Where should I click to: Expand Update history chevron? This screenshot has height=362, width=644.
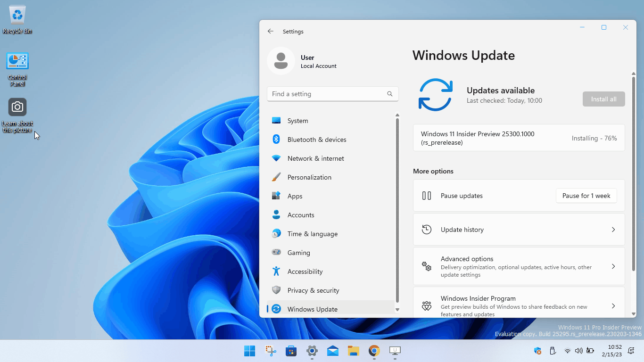coord(613,230)
